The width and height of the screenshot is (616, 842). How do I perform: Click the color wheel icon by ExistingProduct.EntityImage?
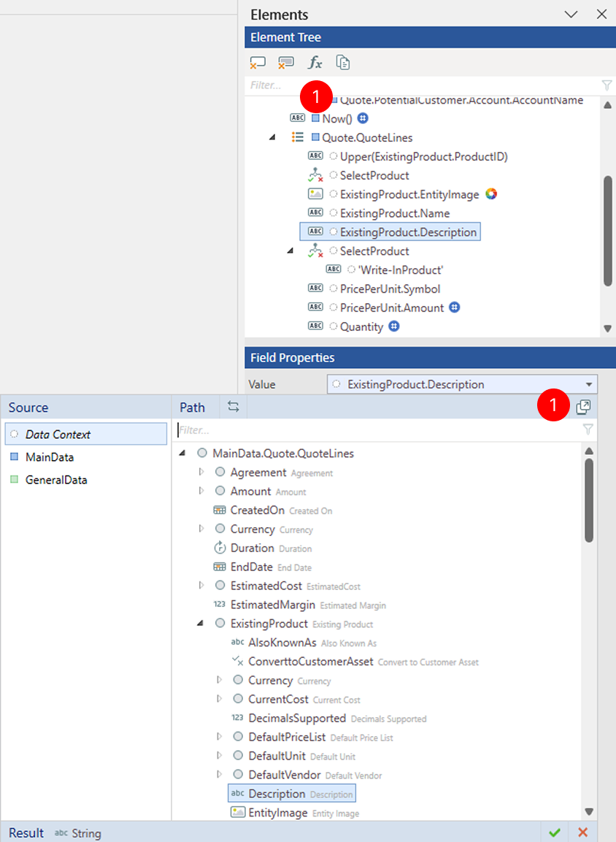coord(491,194)
